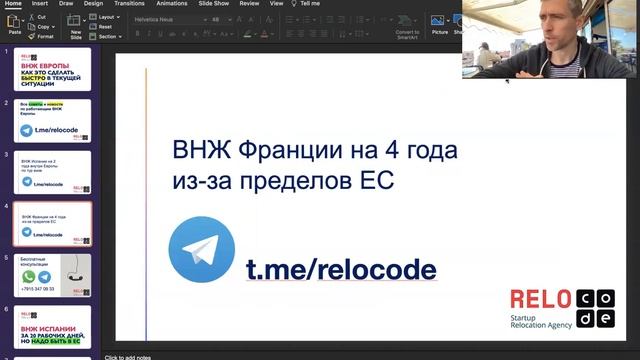
Task: Open the font size dropdown arrow
Action: 230,20
